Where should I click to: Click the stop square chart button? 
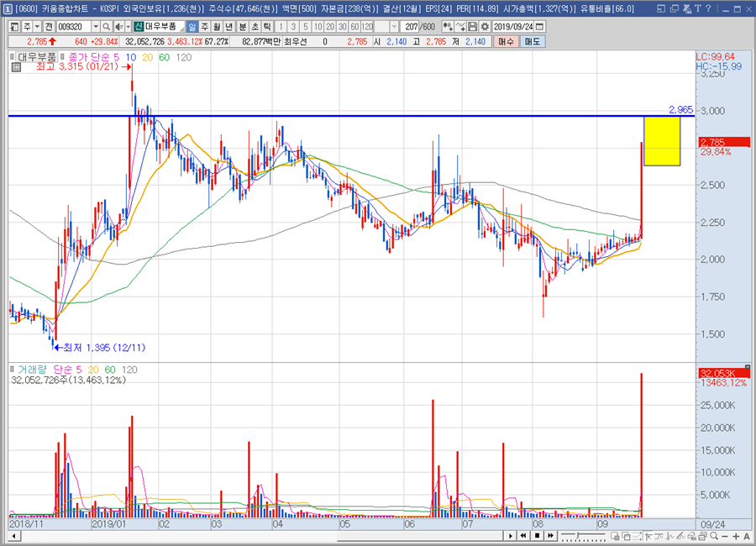tap(537, 536)
